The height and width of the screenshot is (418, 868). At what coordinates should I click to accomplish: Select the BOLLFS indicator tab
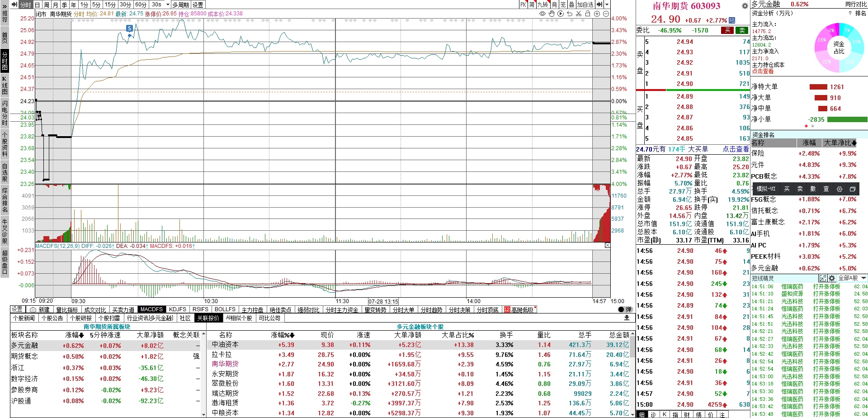[x=225, y=309]
